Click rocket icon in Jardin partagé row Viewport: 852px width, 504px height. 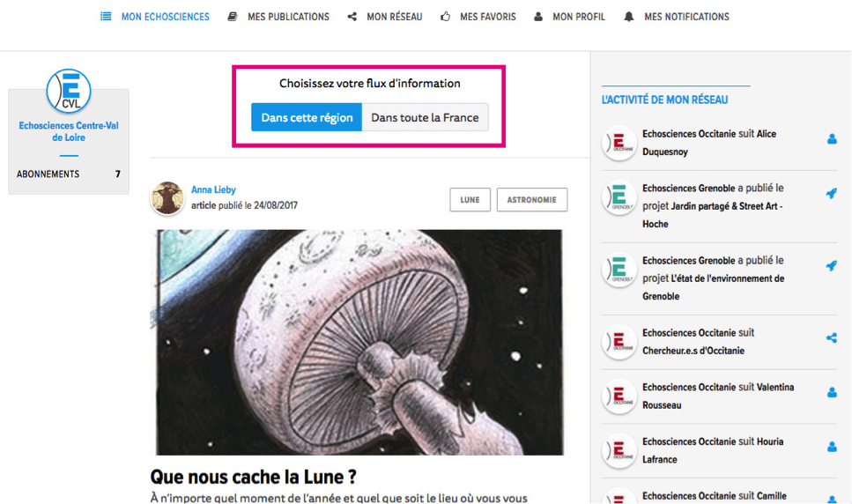coord(832,193)
